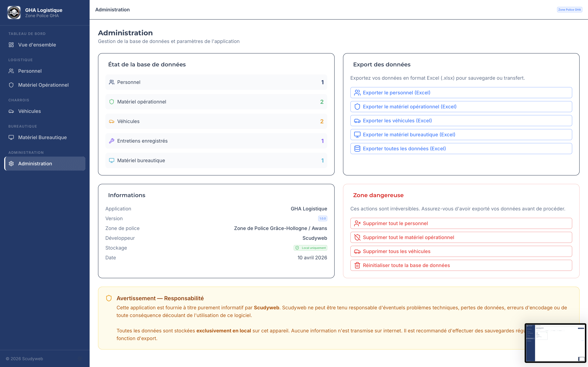Image resolution: width=588 pixels, height=367 pixels.
Task: Click the Local uniquement storage badge
Action: tap(310, 248)
